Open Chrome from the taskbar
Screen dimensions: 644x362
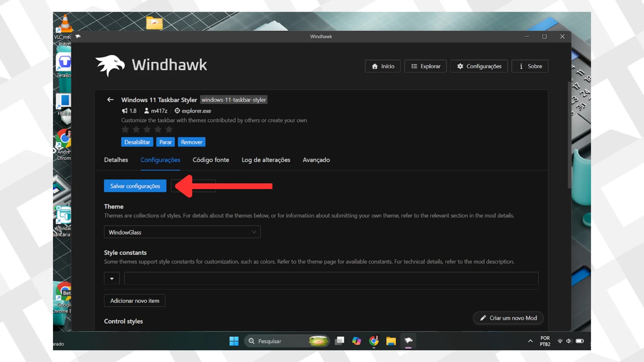click(x=374, y=341)
